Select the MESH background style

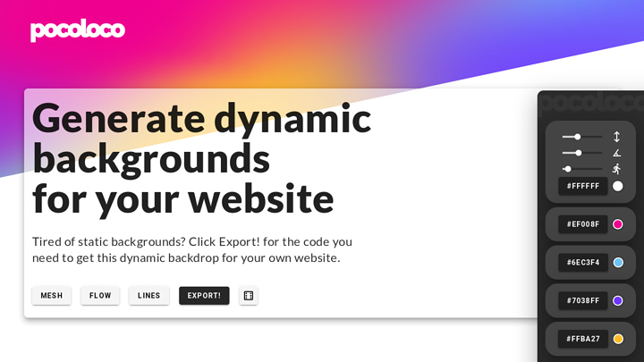pos(52,296)
